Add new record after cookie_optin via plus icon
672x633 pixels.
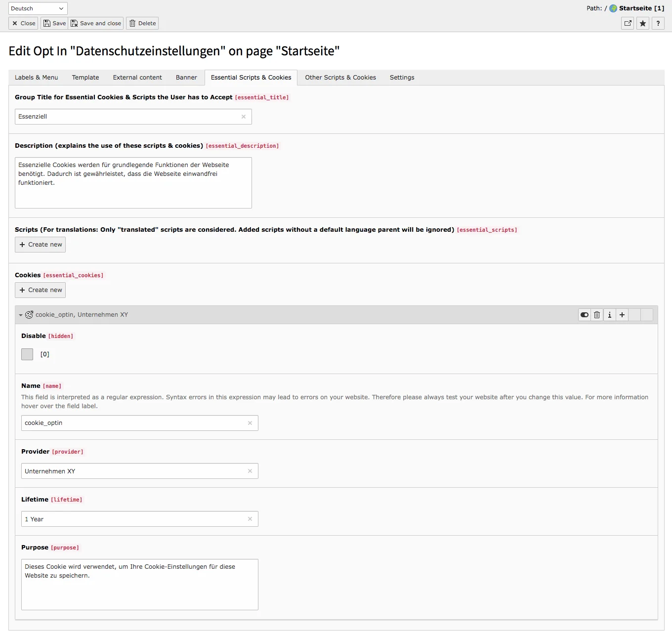(x=622, y=315)
